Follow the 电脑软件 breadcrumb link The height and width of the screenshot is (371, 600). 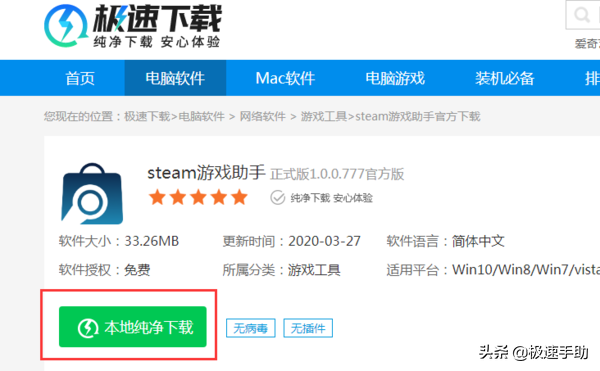pos(202,116)
